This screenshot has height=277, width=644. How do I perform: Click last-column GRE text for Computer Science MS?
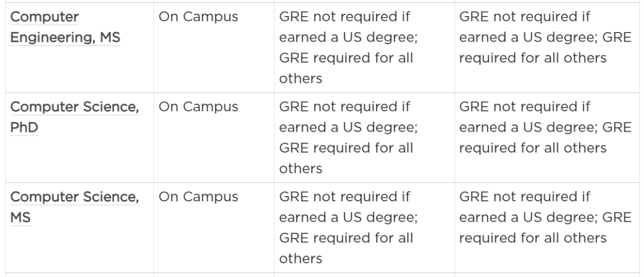(x=546, y=217)
